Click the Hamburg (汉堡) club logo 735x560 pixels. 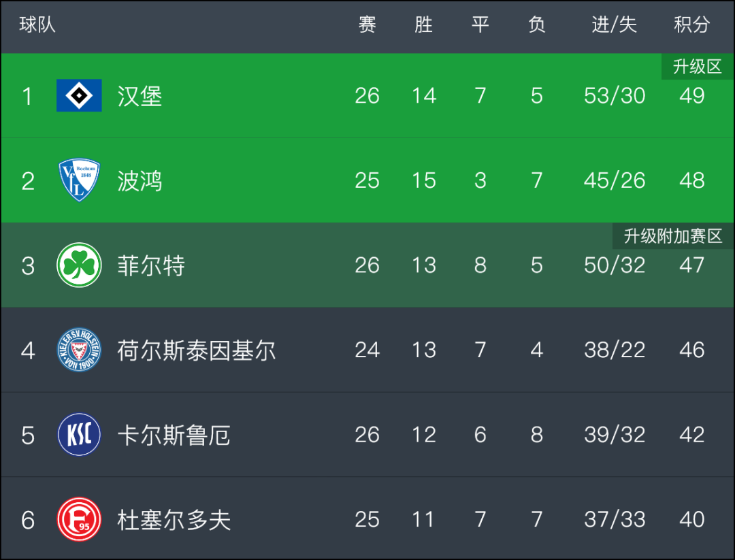coord(79,95)
